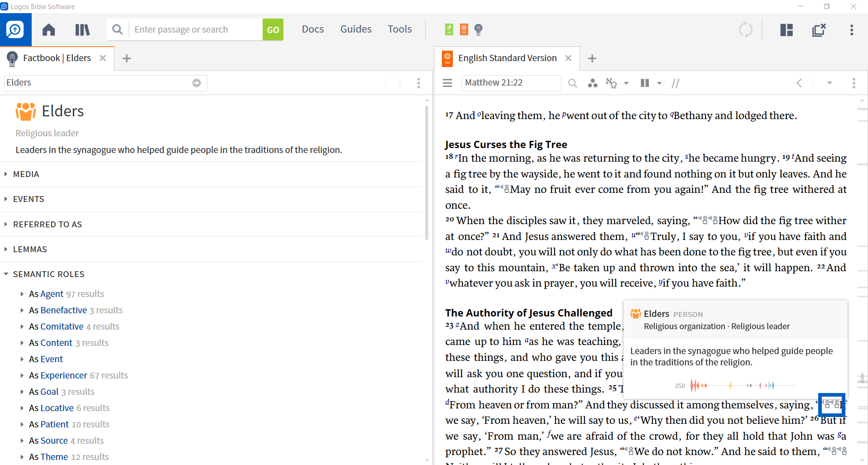Open the Docs menu

pyautogui.click(x=313, y=29)
